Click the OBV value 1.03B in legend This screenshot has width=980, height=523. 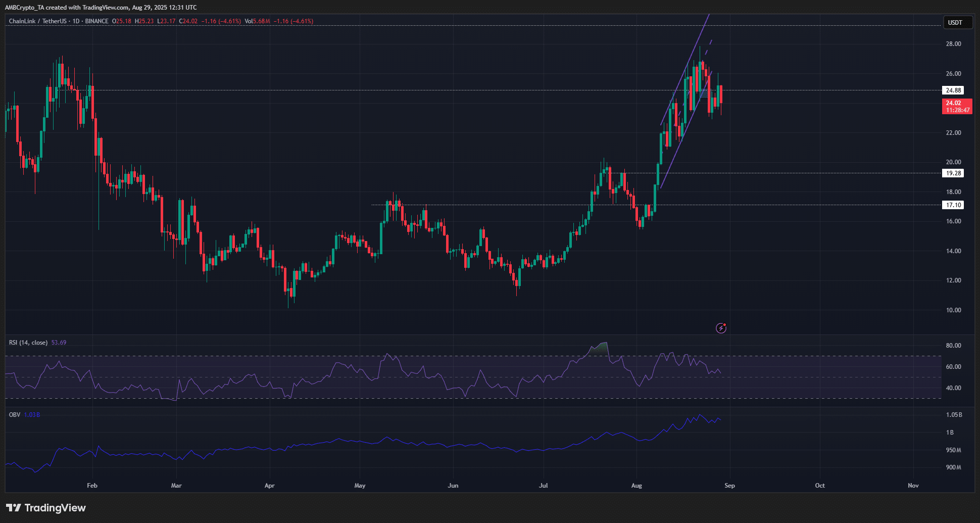[32, 415]
